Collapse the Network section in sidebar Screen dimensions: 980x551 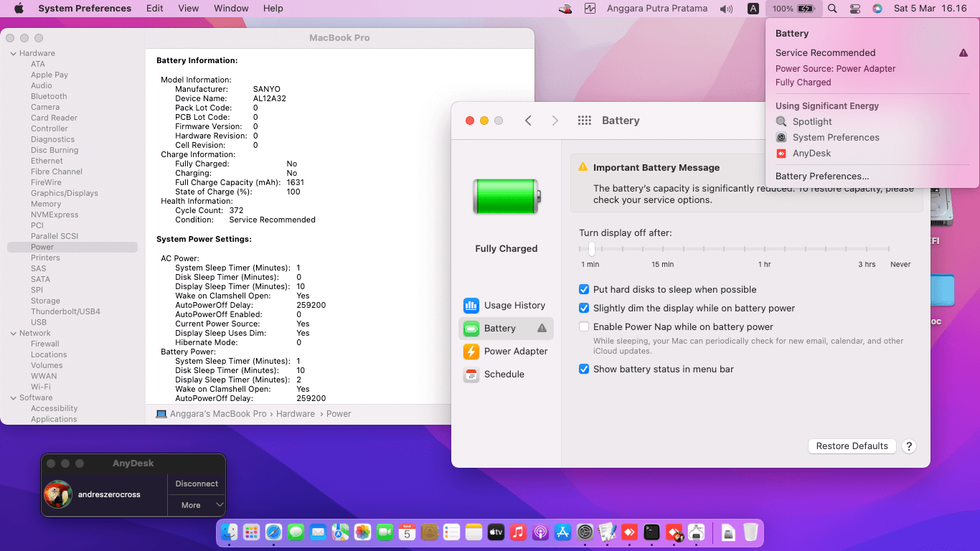point(13,334)
